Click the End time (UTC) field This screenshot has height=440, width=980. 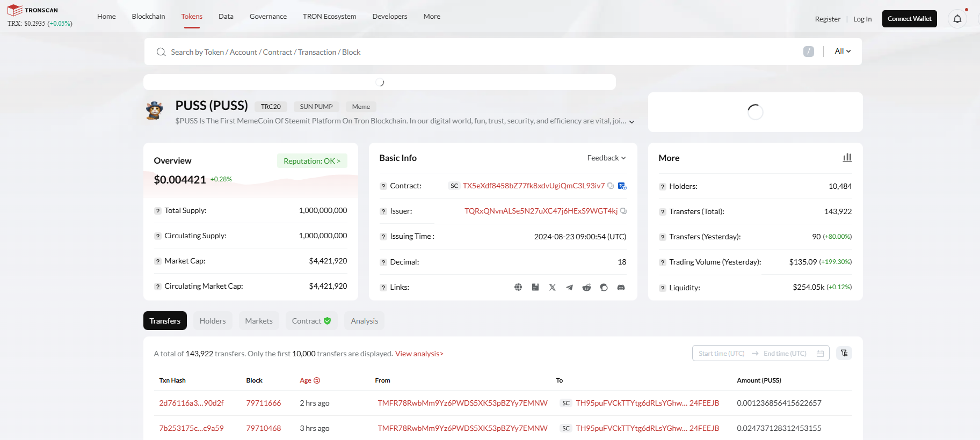[x=785, y=354]
